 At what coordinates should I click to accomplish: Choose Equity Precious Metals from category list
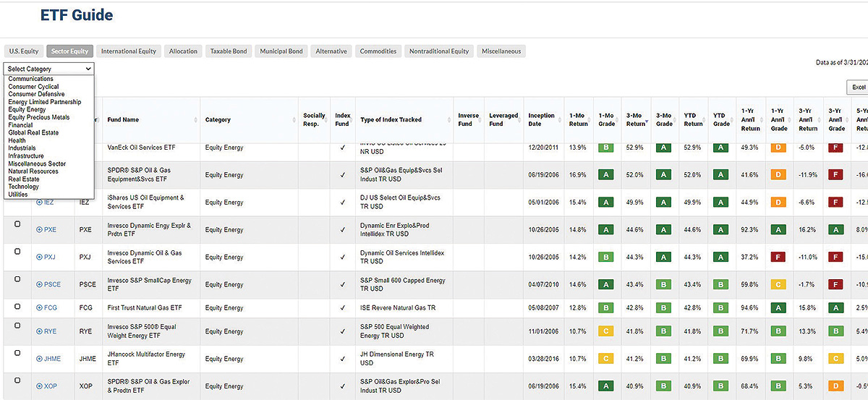tap(39, 117)
